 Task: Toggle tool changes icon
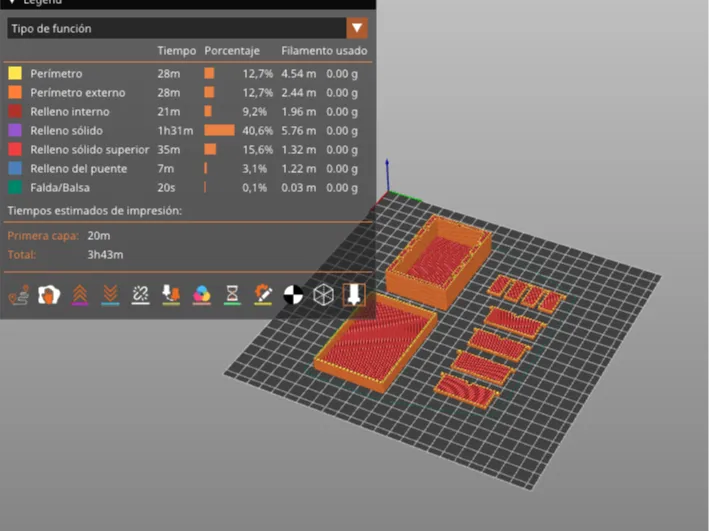(x=171, y=295)
